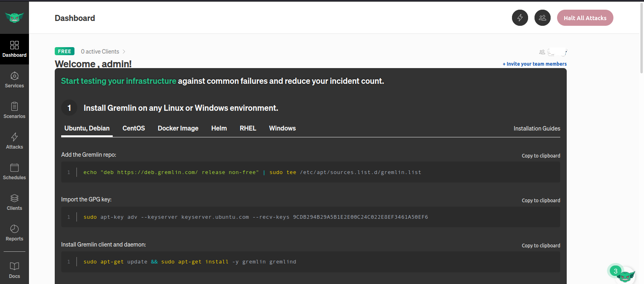Image resolution: width=644 pixels, height=284 pixels.
Task: Click the Gremlin logo in the sidebar
Action: pos(14,17)
